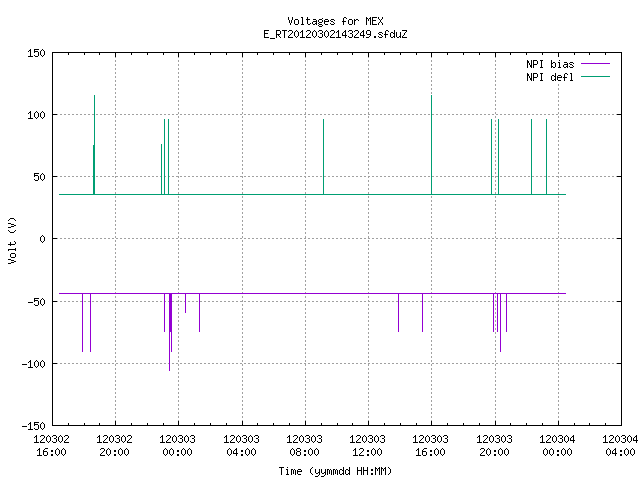Select the file name "E_RT20120302143249.sfduZ" subtitle
The image size is (640, 480).
coord(335,34)
